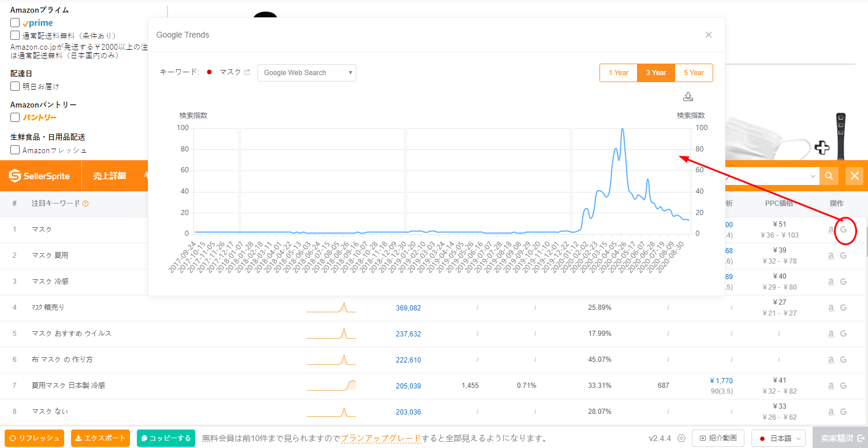The image size is (868, 448).
Task: Click the エクスポート button
Action: (x=100, y=438)
